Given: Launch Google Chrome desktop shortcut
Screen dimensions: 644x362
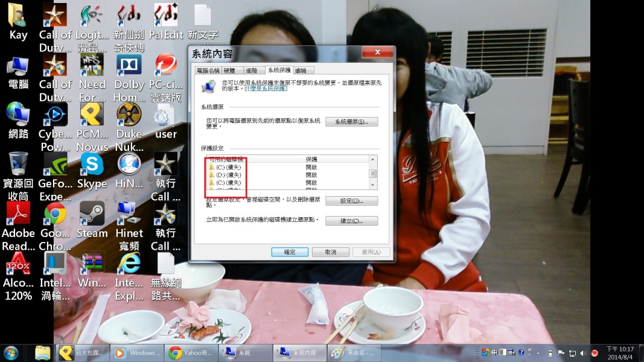Looking at the screenshot, I should pos(55,227).
